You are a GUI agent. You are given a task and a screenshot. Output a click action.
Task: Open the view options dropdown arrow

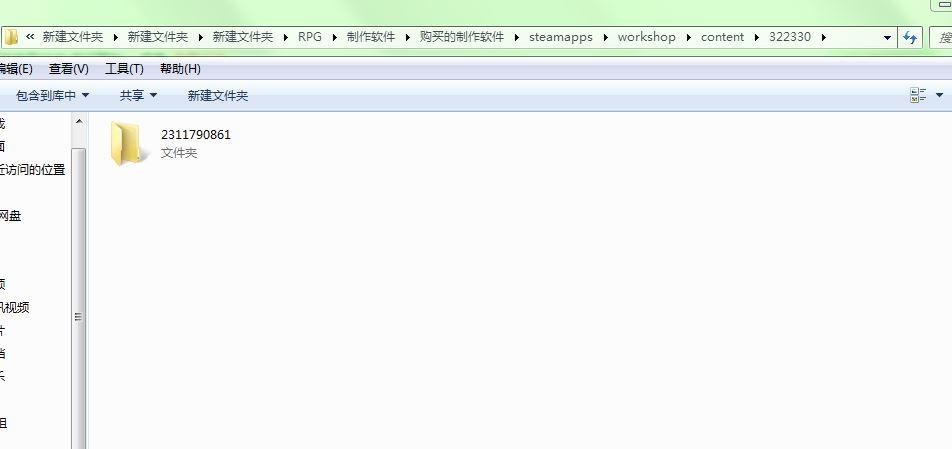pos(940,95)
